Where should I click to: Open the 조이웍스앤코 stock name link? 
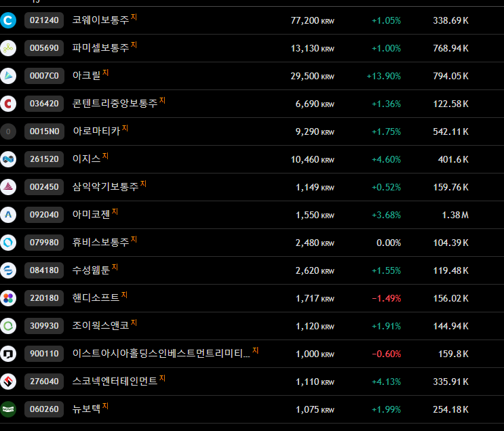click(x=100, y=326)
